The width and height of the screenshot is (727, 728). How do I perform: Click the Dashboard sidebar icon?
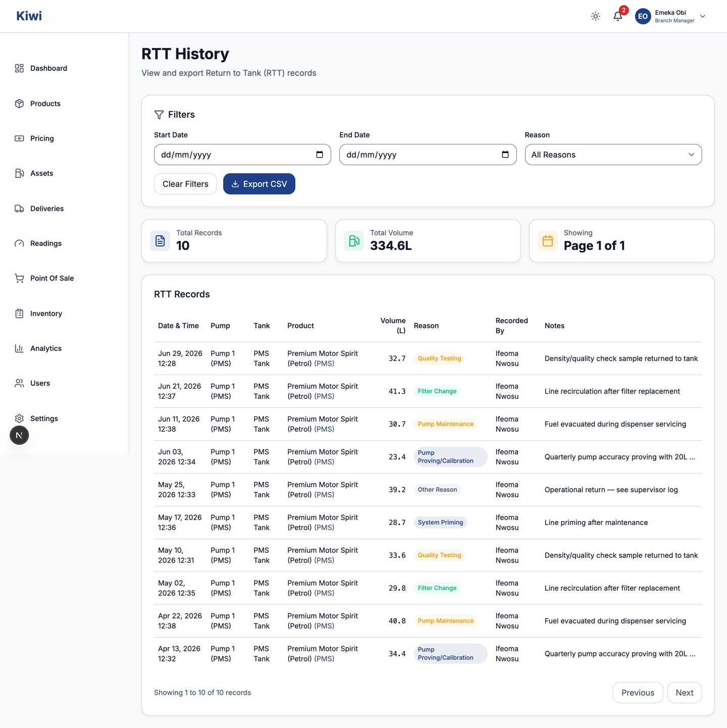coord(19,68)
